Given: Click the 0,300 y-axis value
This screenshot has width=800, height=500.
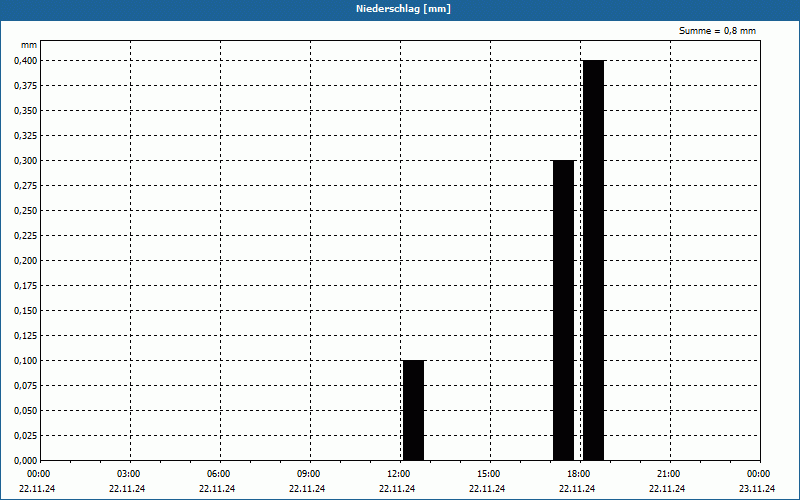Looking at the screenshot, I should (26, 161).
